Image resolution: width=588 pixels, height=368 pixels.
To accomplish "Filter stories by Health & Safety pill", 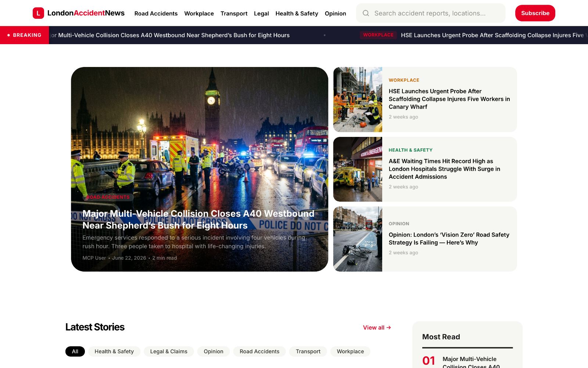I will (x=114, y=351).
